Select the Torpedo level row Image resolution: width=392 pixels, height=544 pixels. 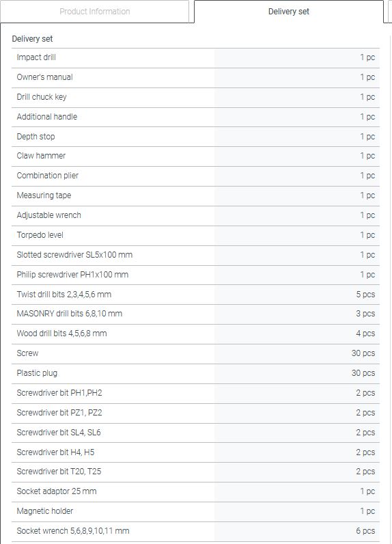click(195, 236)
